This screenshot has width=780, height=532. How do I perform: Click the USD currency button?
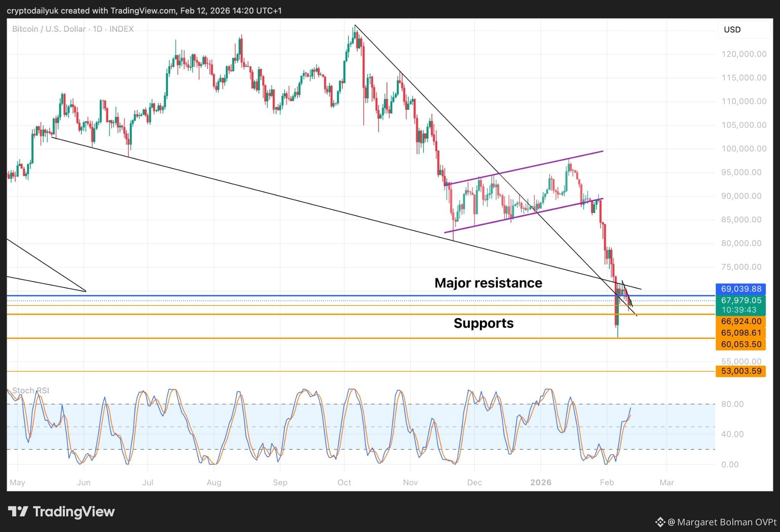pyautogui.click(x=744, y=30)
